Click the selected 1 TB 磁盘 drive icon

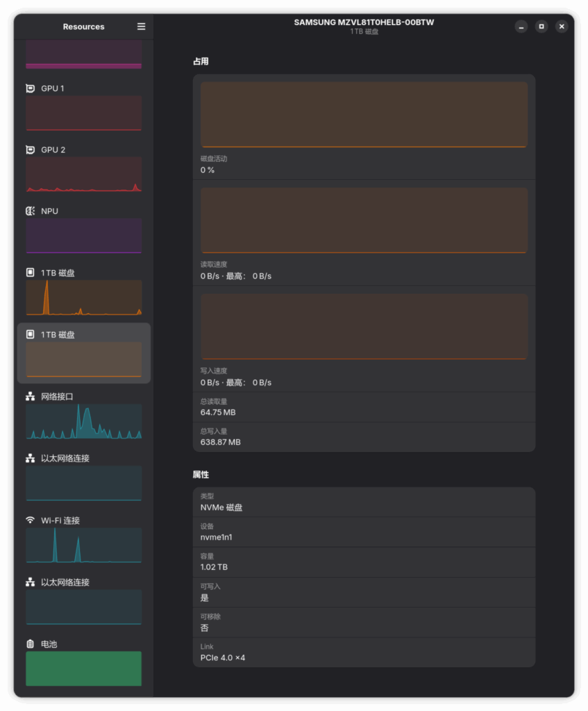30,335
